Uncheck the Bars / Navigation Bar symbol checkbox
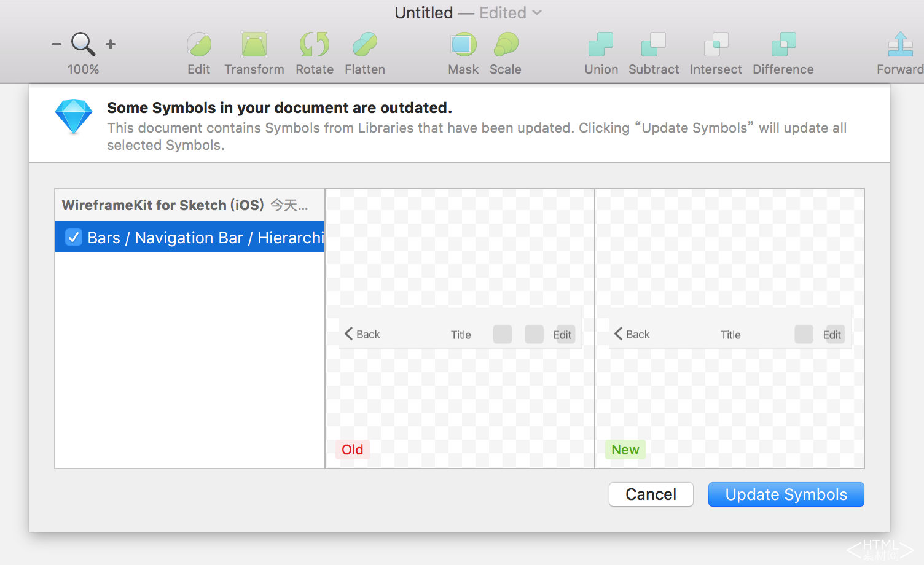The width and height of the screenshot is (924, 565). pos(74,237)
